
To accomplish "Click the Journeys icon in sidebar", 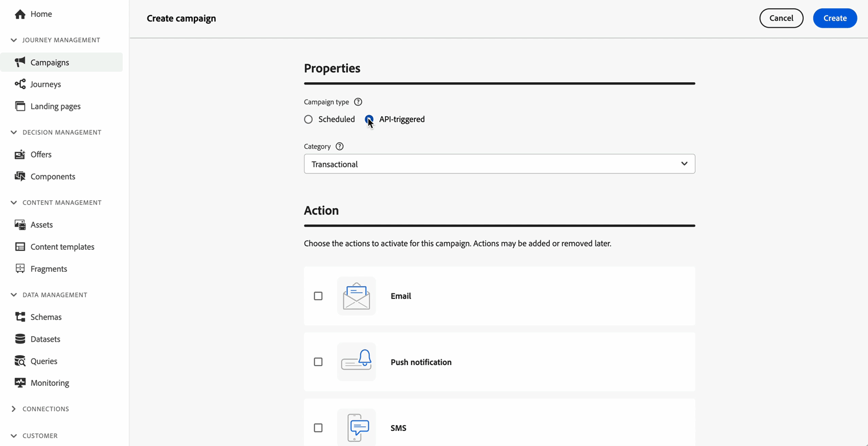I will point(20,84).
